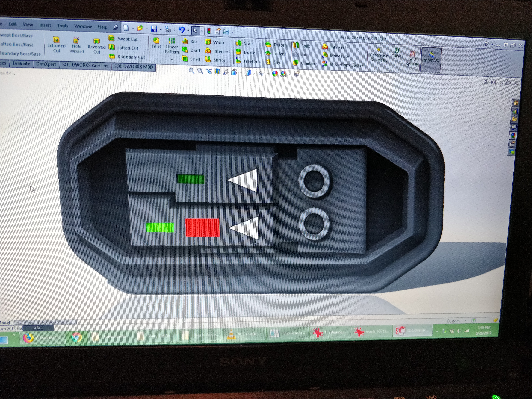This screenshot has width=532, height=399.
Task: Select the Shell feature tool
Action: [x=191, y=59]
